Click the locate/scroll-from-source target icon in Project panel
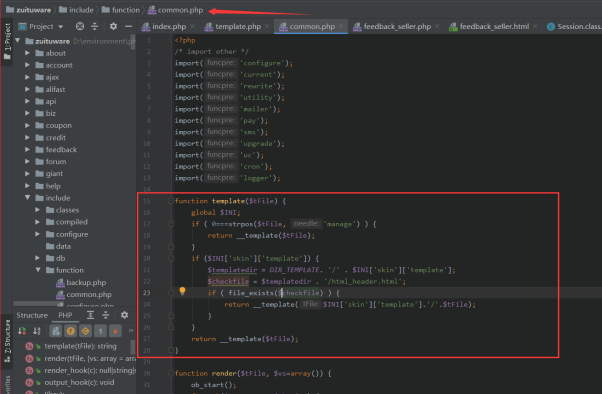This screenshot has width=602, height=394. [80, 26]
